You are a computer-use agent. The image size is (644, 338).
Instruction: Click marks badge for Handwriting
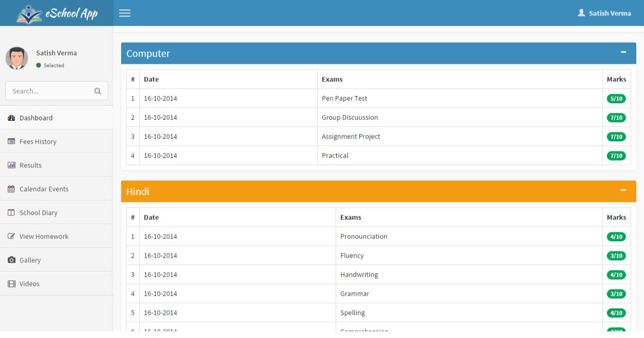point(616,275)
